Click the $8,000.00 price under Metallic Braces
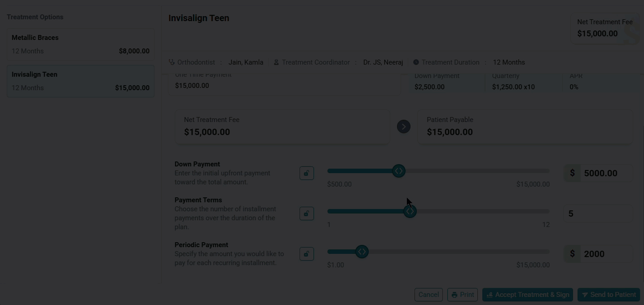This screenshot has height=305, width=644. point(134,51)
